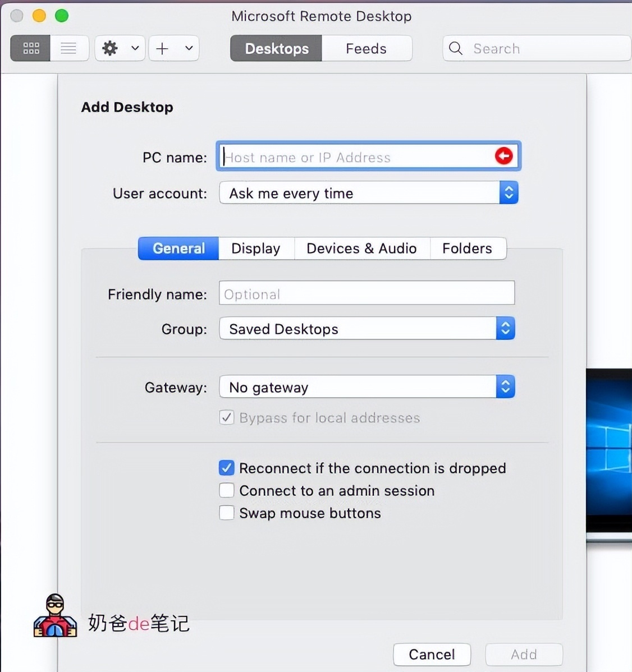Click the settings gear icon
This screenshot has width=632, height=672.
click(110, 48)
